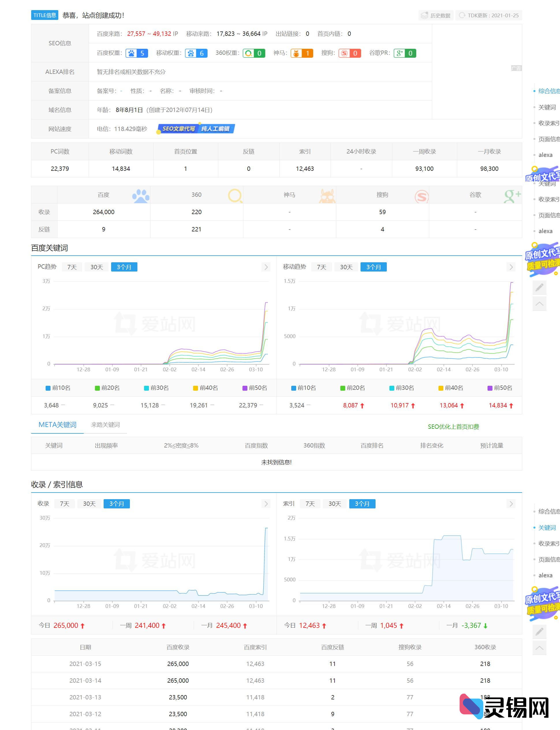Click the pencil edit icon in sidebar
This screenshot has height=730, width=560.
pyautogui.click(x=539, y=288)
